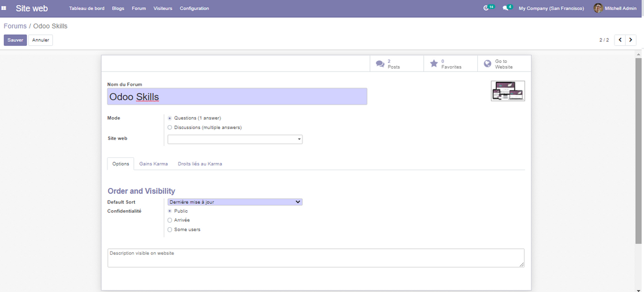Click the Sauver button
This screenshot has width=644, height=292.
[15, 40]
